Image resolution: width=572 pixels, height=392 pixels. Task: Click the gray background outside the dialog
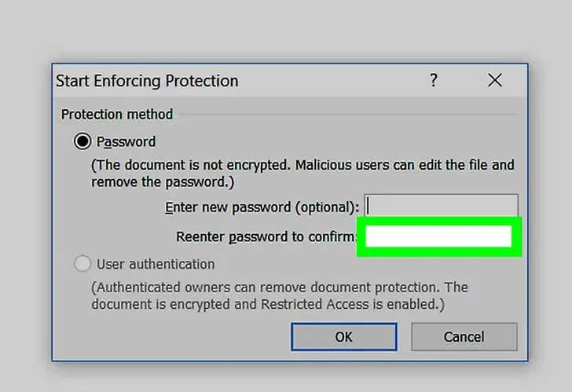tap(284, 29)
